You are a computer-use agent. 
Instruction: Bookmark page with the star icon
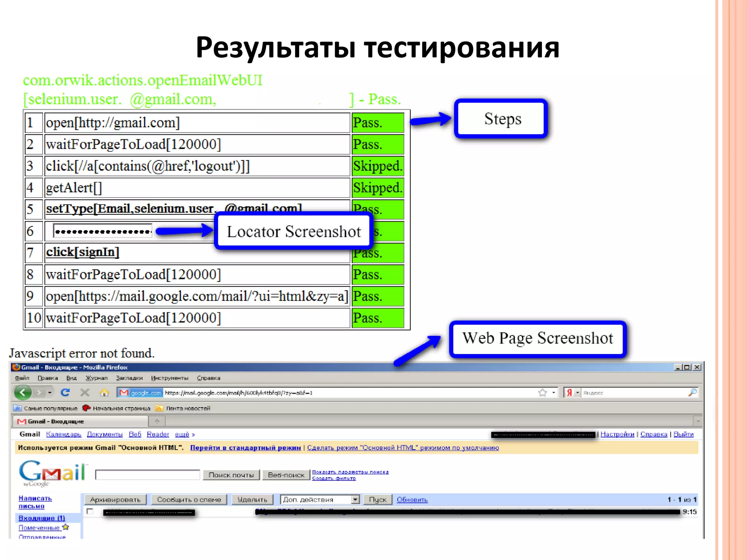click(x=542, y=393)
